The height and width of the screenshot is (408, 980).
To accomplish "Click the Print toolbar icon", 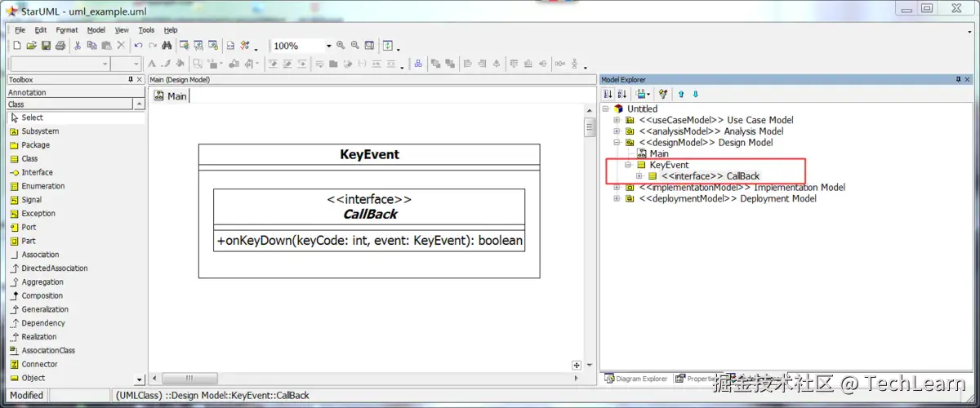I will (60, 46).
